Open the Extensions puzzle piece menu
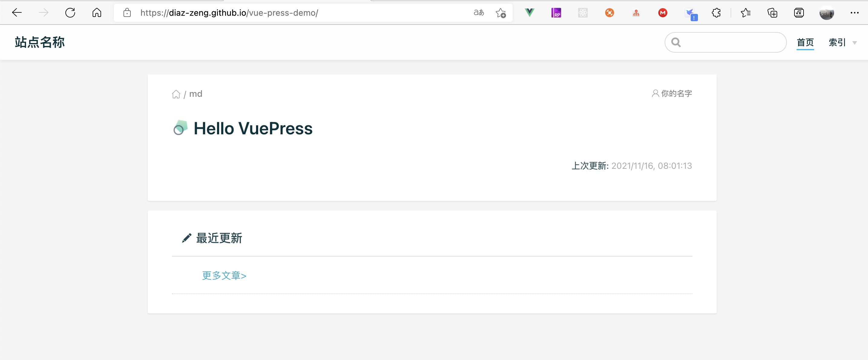 [716, 13]
